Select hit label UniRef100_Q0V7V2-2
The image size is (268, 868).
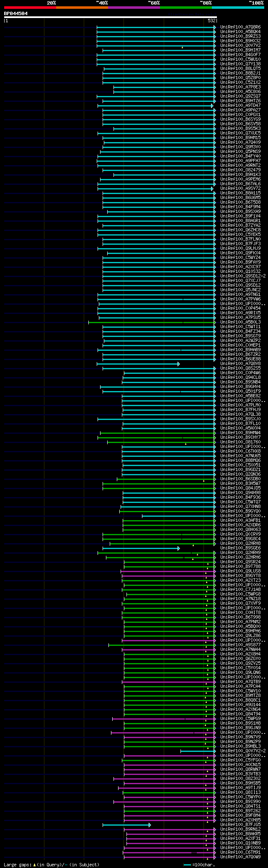243,751
